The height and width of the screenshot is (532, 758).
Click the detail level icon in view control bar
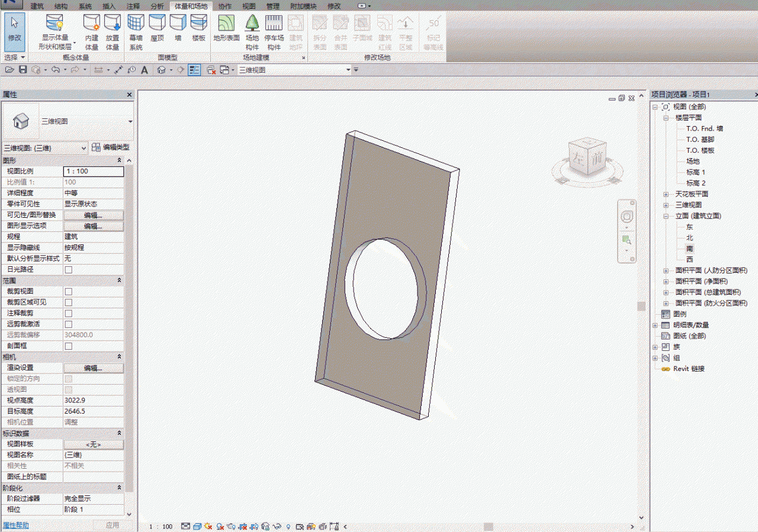[186, 526]
